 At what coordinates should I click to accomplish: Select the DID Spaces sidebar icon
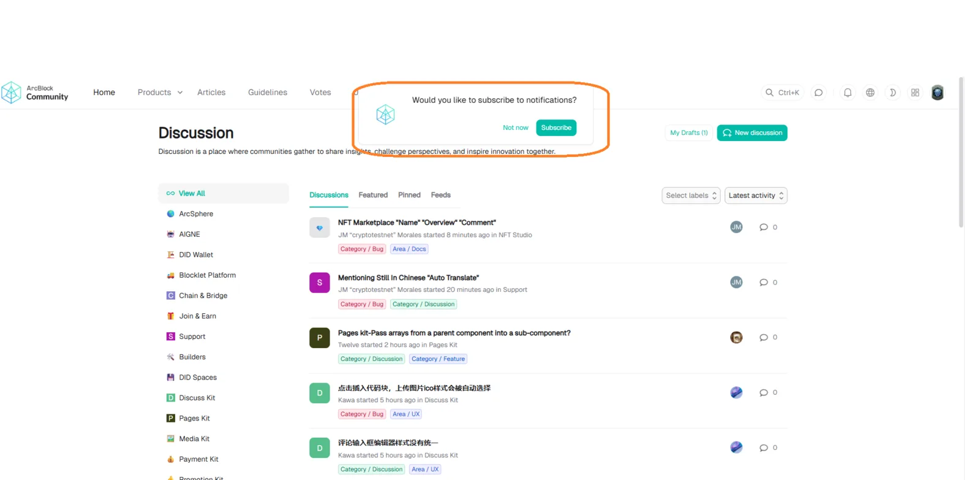pos(171,378)
